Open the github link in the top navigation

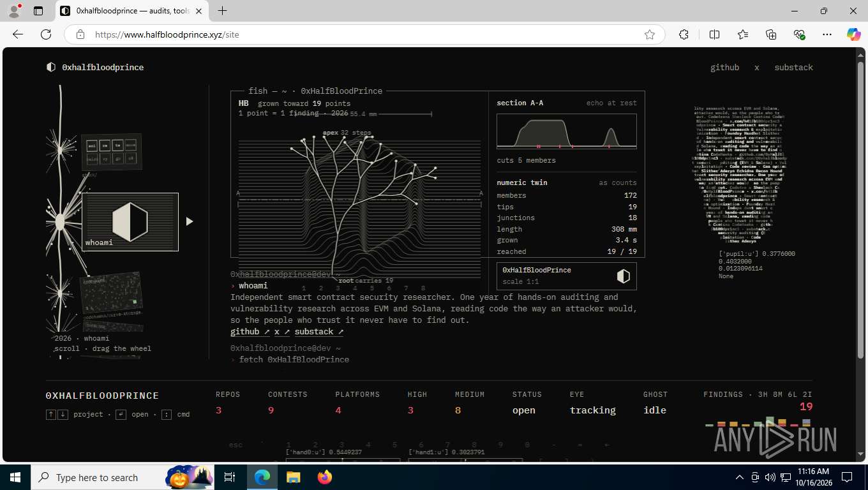tap(724, 67)
